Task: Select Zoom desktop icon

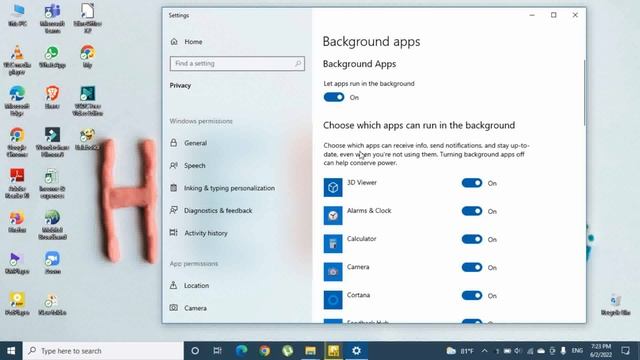Action: point(52,263)
